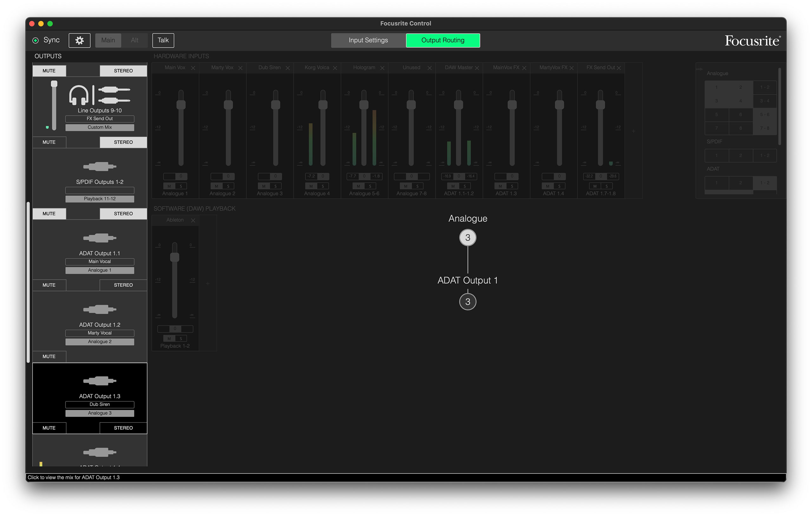Add a software playback channel with the plus
The image size is (812, 516).
pyautogui.click(x=208, y=284)
